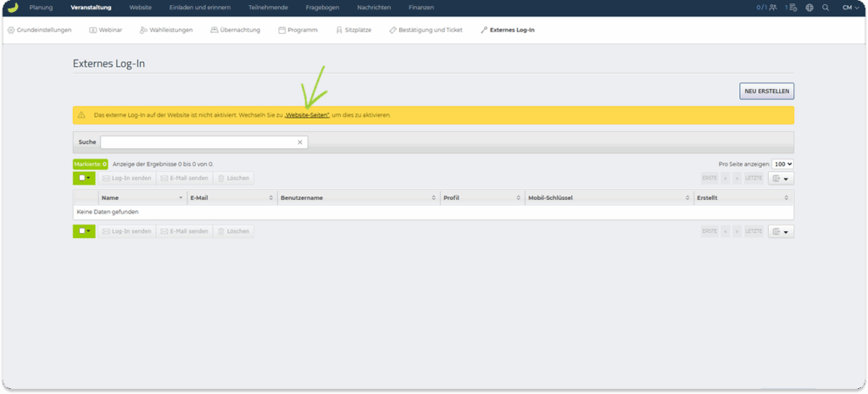Click into the Suche input field
The image size is (868, 394).
point(198,142)
